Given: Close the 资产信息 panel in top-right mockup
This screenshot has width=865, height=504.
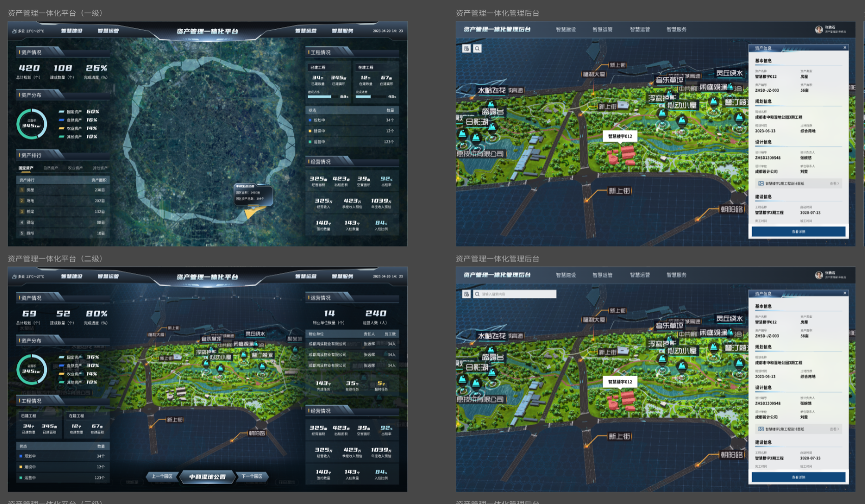Looking at the screenshot, I should click(x=845, y=48).
